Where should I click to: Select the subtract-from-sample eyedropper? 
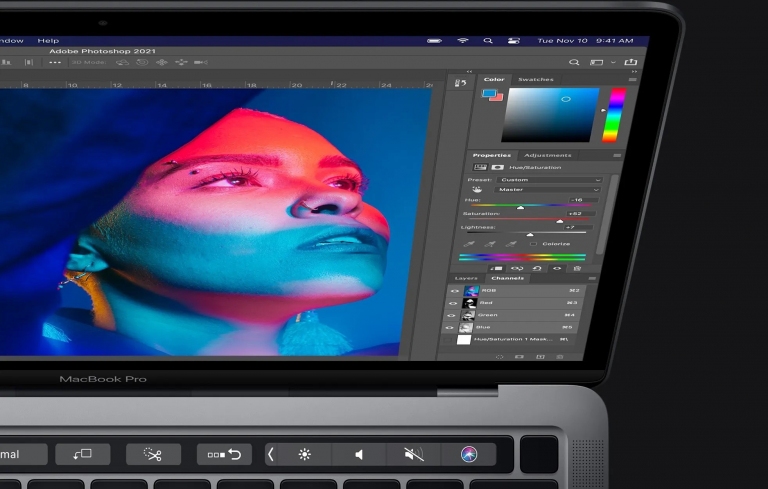(511, 244)
